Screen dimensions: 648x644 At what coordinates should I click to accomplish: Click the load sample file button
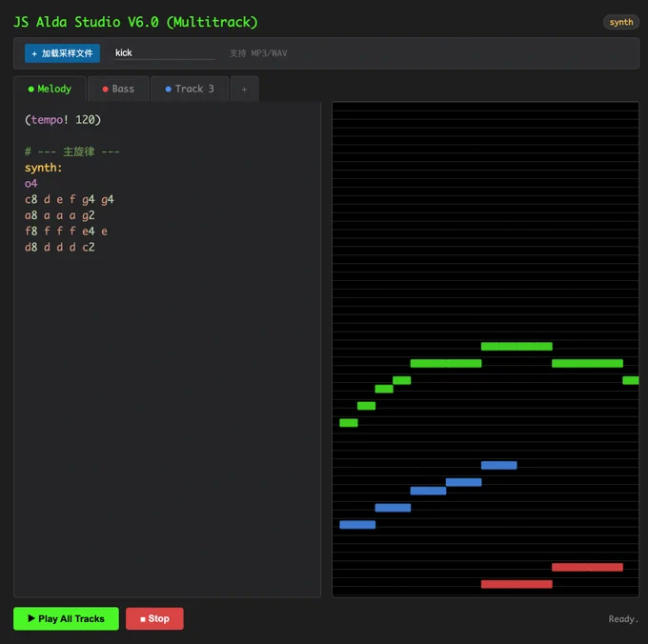click(62, 53)
